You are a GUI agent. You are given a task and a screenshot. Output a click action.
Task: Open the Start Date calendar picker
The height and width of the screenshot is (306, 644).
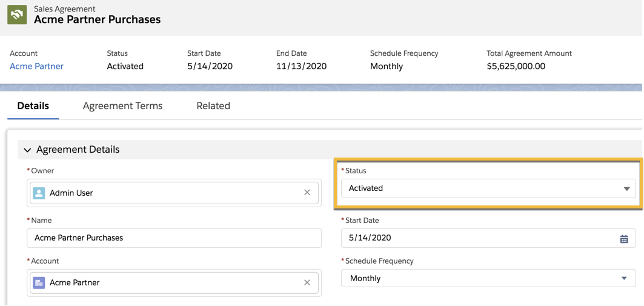(x=624, y=239)
